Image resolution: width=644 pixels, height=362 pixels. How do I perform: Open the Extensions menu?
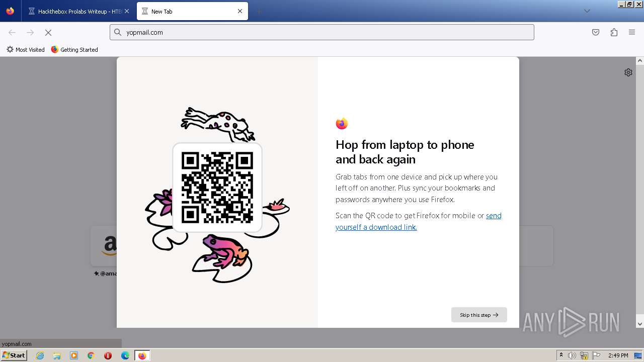pyautogui.click(x=614, y=32)
